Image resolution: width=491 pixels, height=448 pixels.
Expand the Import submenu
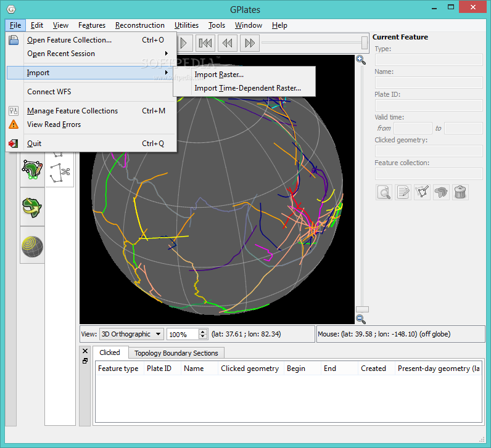tap(91, 73)
